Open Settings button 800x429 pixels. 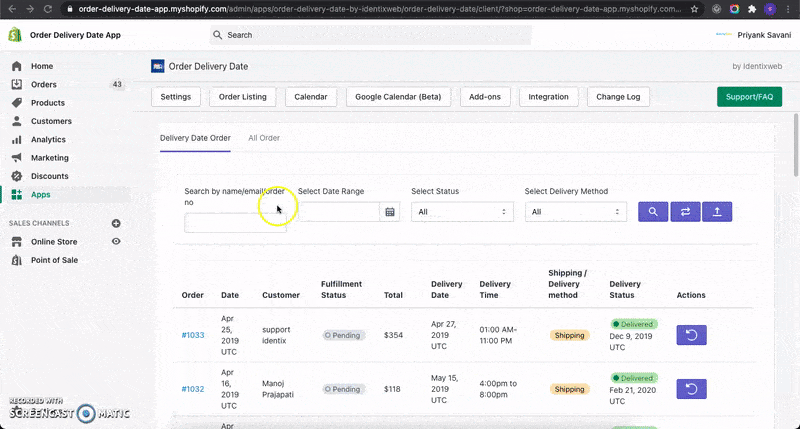click(176, 97)
